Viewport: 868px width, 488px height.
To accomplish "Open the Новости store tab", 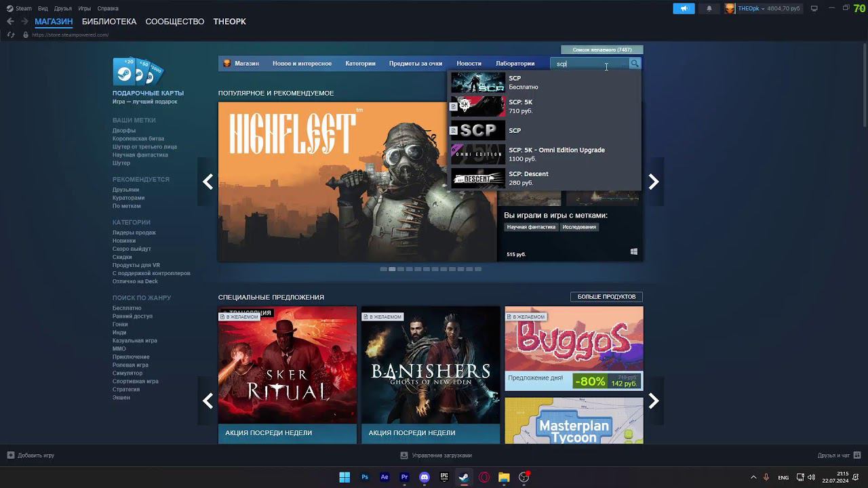I will [x=469, y=64].
